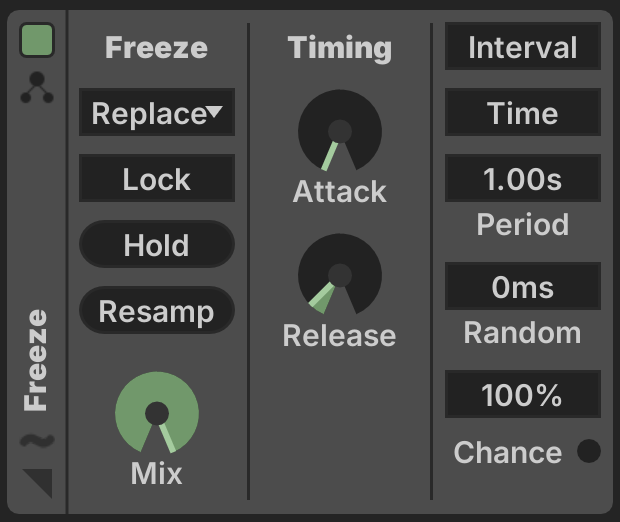Open the Replace mode dropdown
This screenshot has height=522, width=620.
(157, 112)
